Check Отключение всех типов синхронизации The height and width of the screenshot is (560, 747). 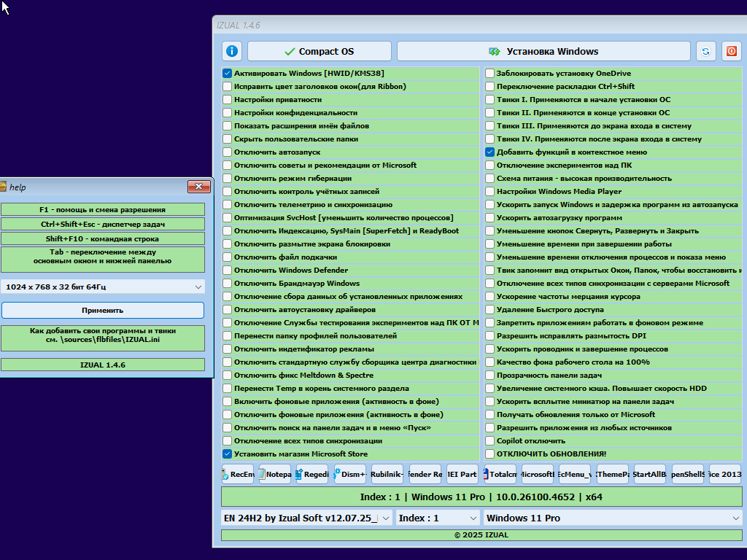coord(228,441)
